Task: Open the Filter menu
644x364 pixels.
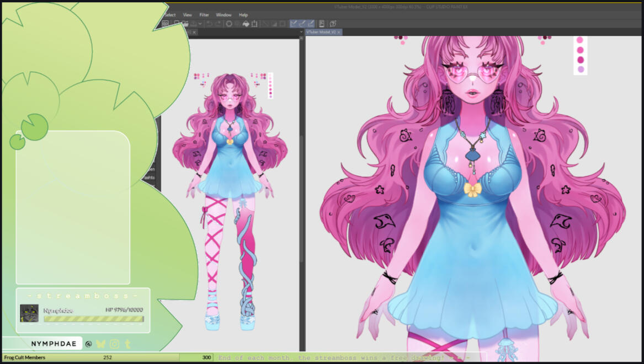Action: [x=204, y=15]
